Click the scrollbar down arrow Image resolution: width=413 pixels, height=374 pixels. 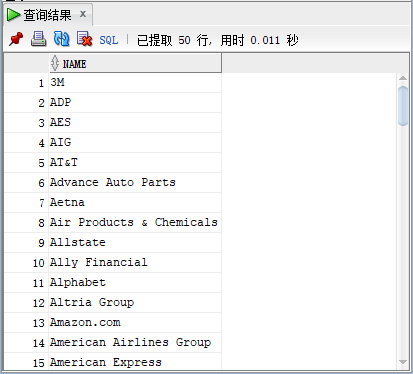click(403, 362)
